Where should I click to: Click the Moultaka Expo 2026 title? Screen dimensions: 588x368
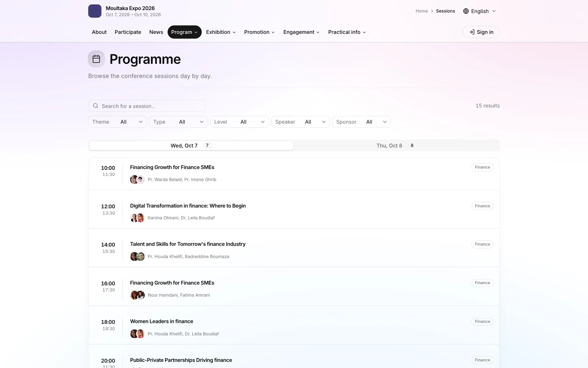(130, 8)
